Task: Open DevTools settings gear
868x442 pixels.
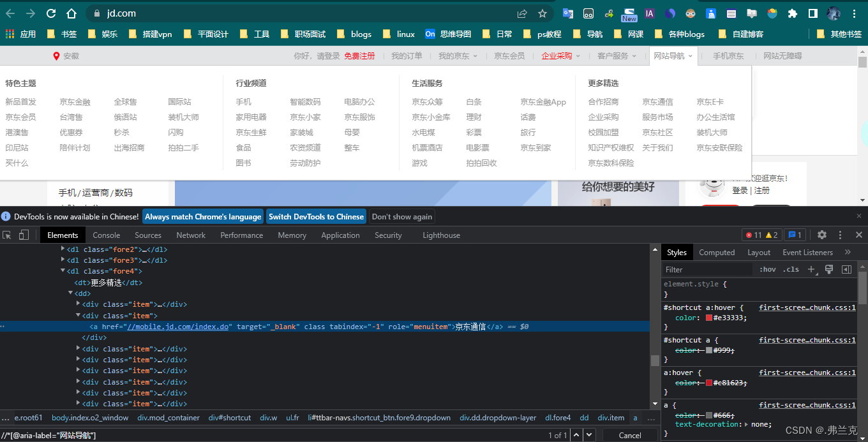Action: pos(822,235)
